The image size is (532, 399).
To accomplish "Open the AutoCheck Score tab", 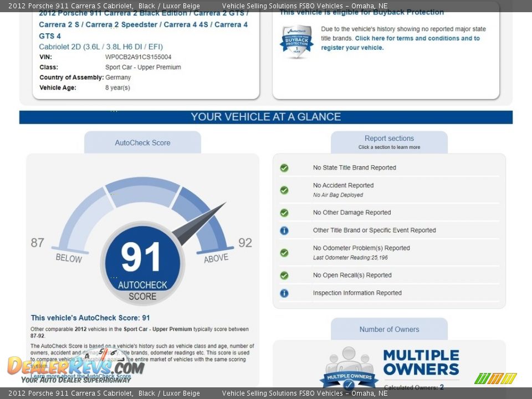I will click(x=142, y=142).
